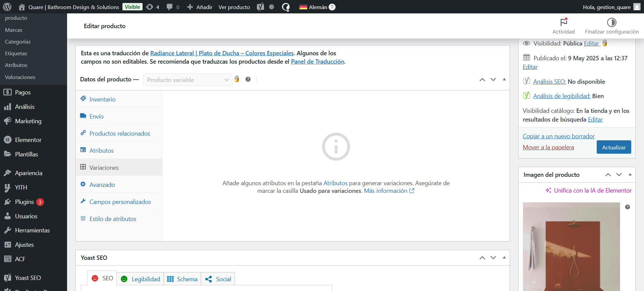Open the Inventario tab
The height and width of the screenshot is (291, 644).
pos(119,99)
